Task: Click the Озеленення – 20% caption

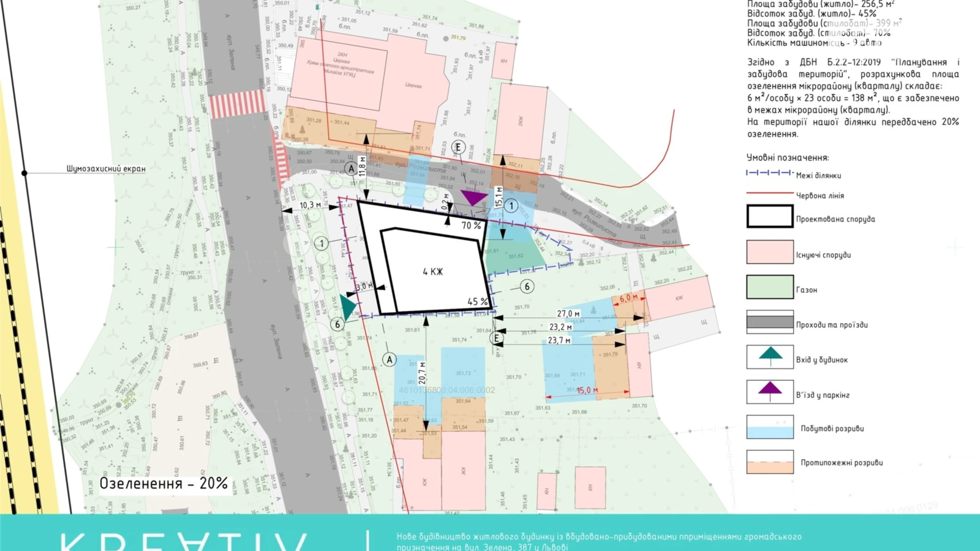Action: [164, 483]
